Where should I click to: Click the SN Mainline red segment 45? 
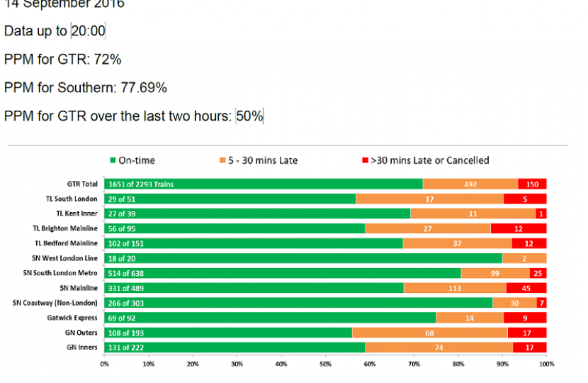(526, 288)
